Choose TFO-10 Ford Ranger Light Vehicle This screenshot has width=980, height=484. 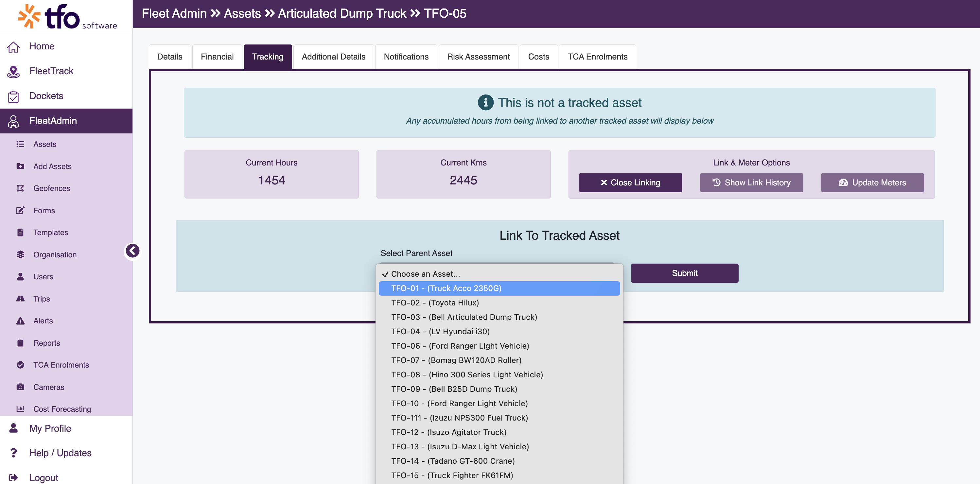coord(499,404)
